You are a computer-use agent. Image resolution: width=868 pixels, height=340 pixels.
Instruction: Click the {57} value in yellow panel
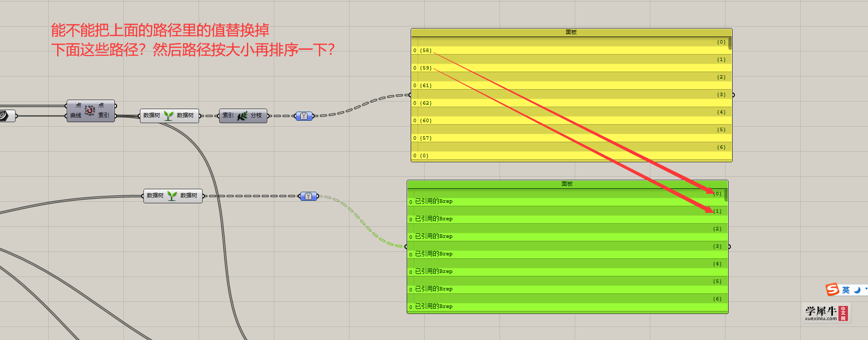[x=426, y=138]
